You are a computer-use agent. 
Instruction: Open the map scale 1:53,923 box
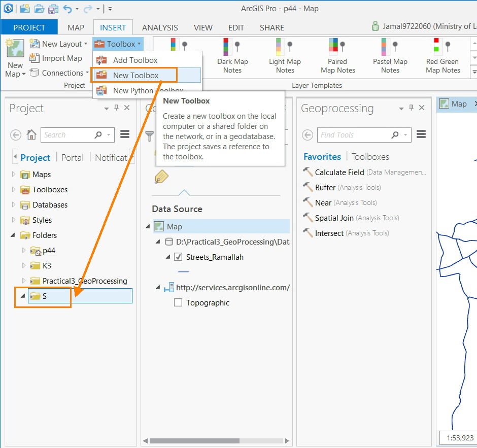[x=458, y=438]
